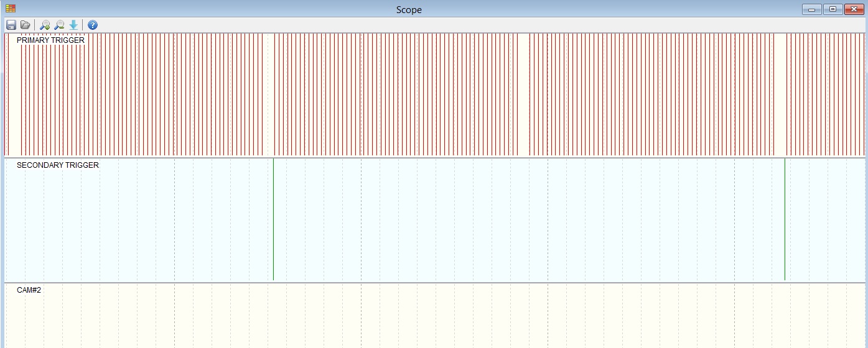Click primary trigger gap above first green pulse
The height and width of the screenshot is (348, 868).
coord(269,93)
